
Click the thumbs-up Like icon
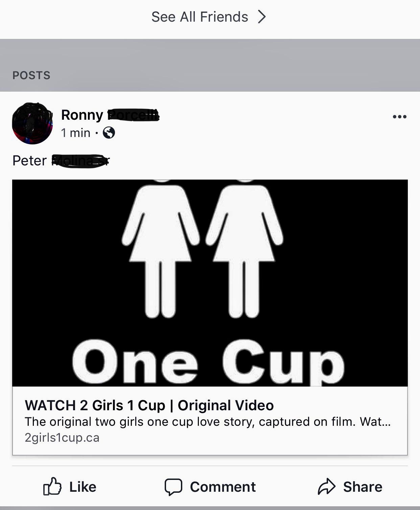[x=52, y=486]
